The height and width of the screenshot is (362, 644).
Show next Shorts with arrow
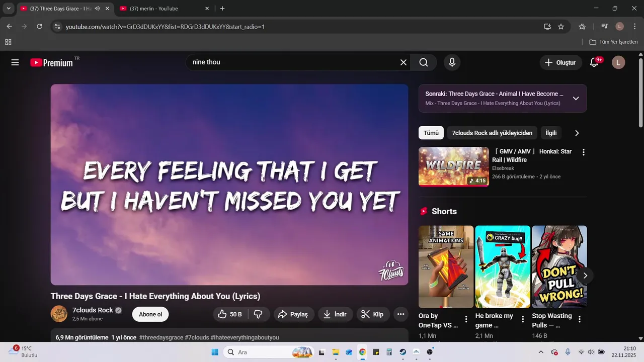tap(585, 276)
